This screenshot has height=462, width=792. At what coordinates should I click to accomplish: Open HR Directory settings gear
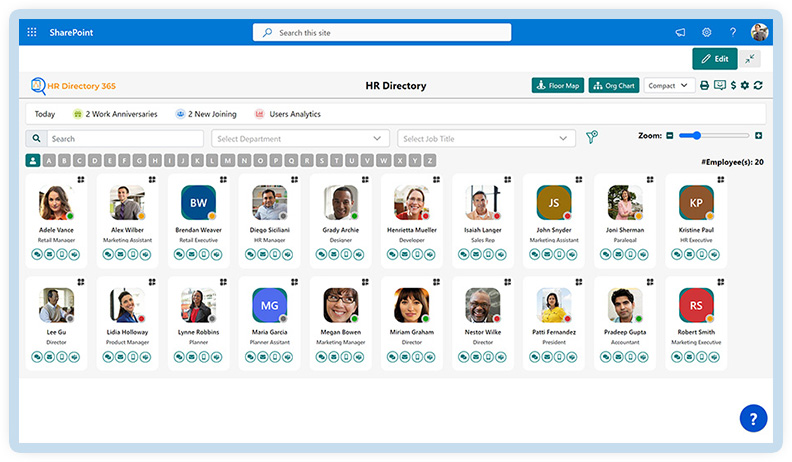(745, 85)
